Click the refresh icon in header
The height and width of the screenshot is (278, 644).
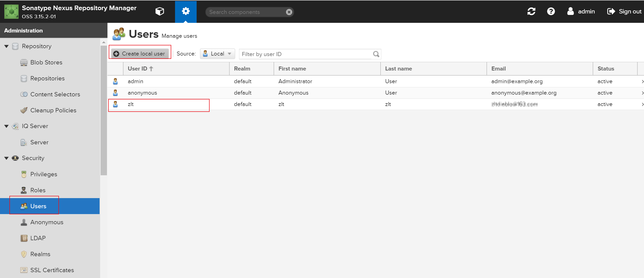click(531, 11)
